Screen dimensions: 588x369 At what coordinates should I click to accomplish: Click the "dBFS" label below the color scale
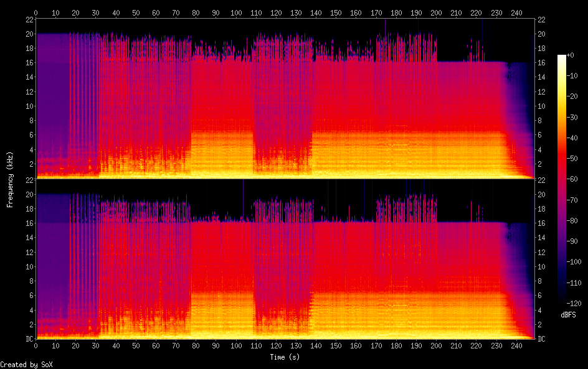[x=569, y=315]
